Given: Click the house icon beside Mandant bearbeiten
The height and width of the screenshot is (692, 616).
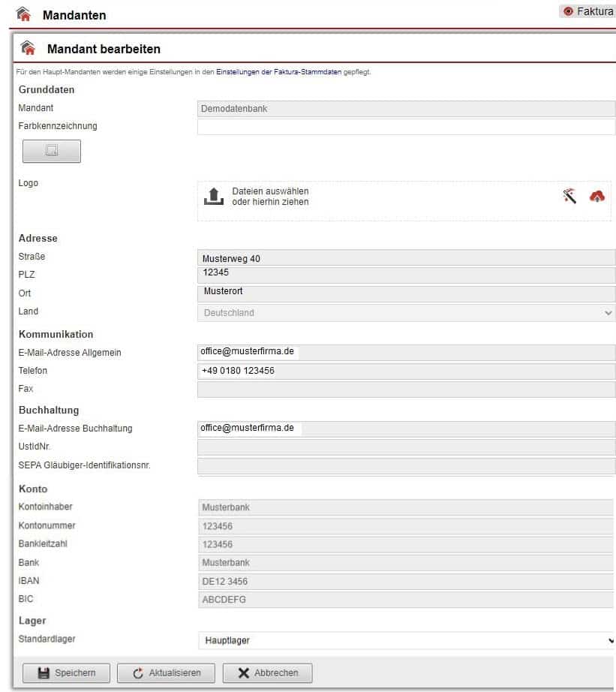Looking at the screenshot, I should tap(27, 50).
